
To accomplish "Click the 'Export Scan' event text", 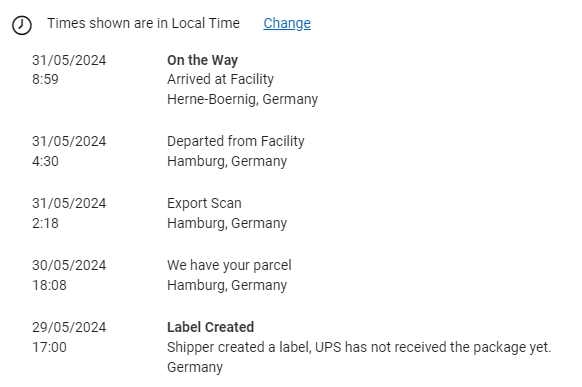I will click(x=204, y=203).
